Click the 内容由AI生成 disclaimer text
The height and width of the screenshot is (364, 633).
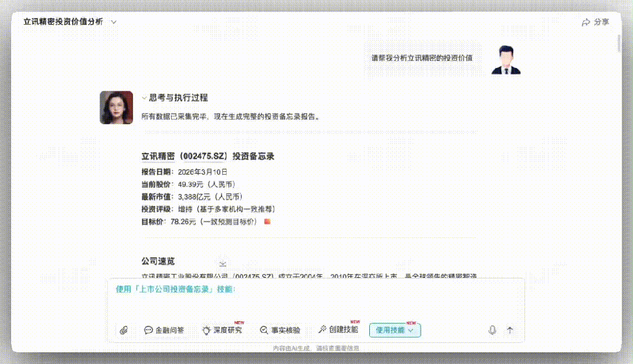click(316, 348)
